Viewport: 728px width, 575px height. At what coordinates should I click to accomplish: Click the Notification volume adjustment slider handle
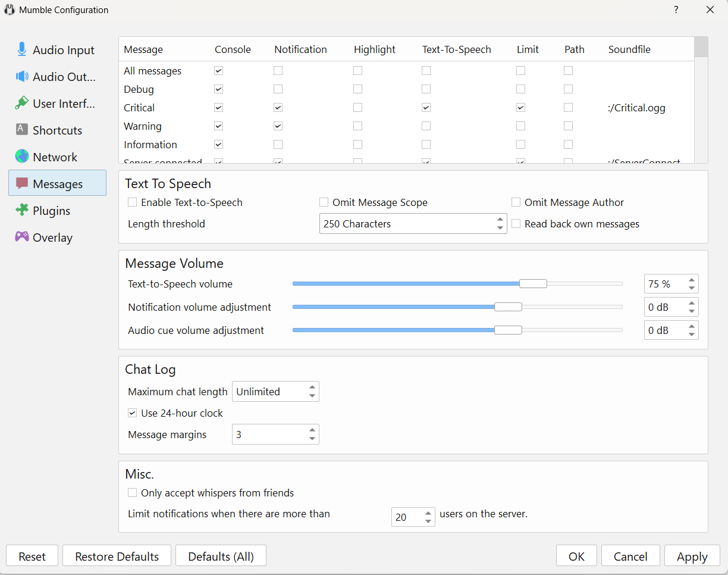coord(508,307)
